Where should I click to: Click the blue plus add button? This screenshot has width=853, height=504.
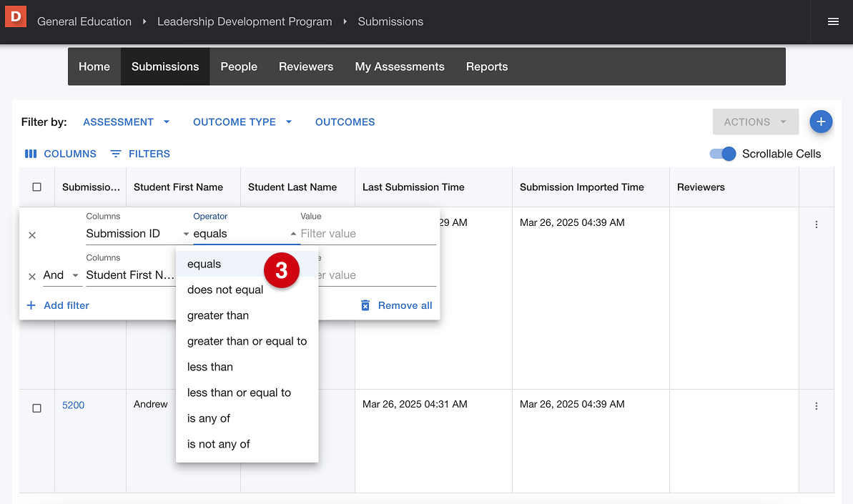pos(820,122)
